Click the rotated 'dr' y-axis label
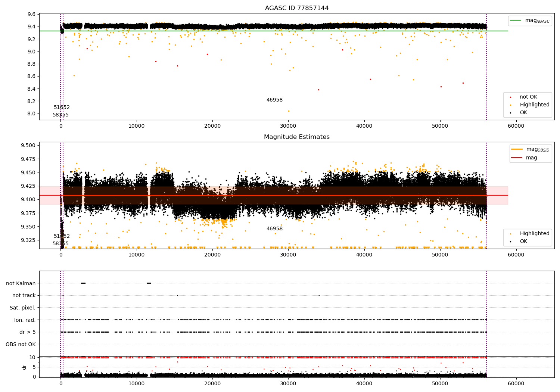Image resolution: width=560 pixels, height=392 pixels. point(24,367)
